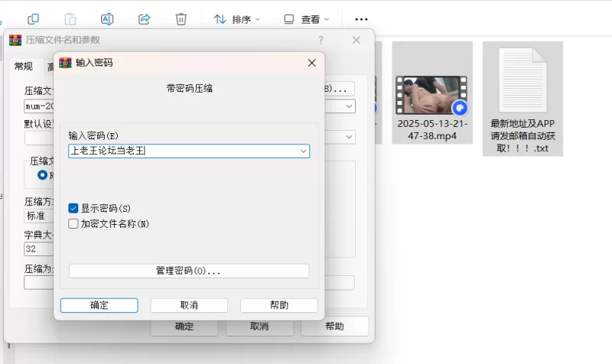Screen dimensions: 612x364
Task: Click 取消 in the 压缩文件名和参数 window
Action: tap(259, 327)
